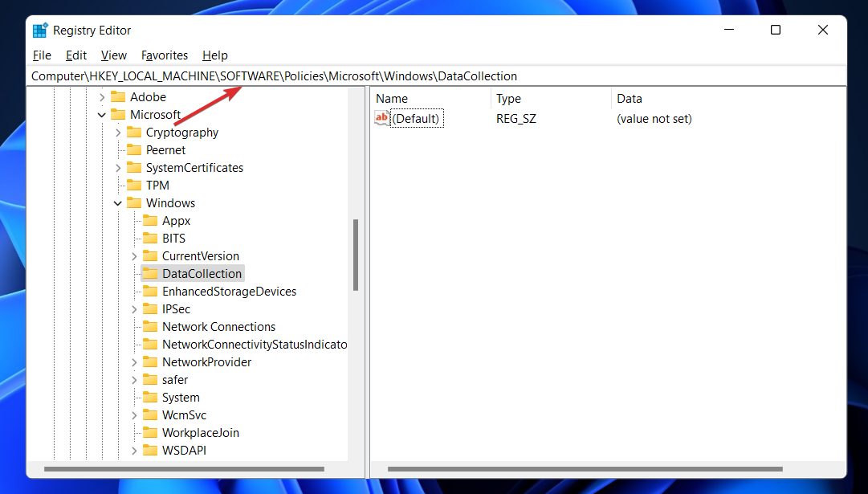Click the Windows folder icon
Image resolution: width=868 pixels, height=494 pixels.
coord(134,203)
